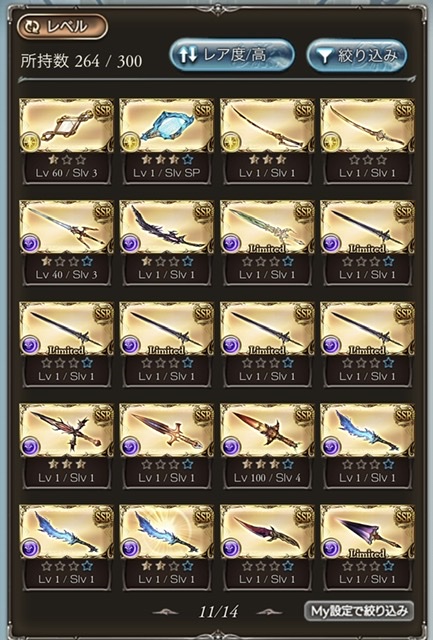Viewport: 433px width, 640px height.
Task: Pick the light-element katana with empty stars
Action: click(x=367, y=141)
